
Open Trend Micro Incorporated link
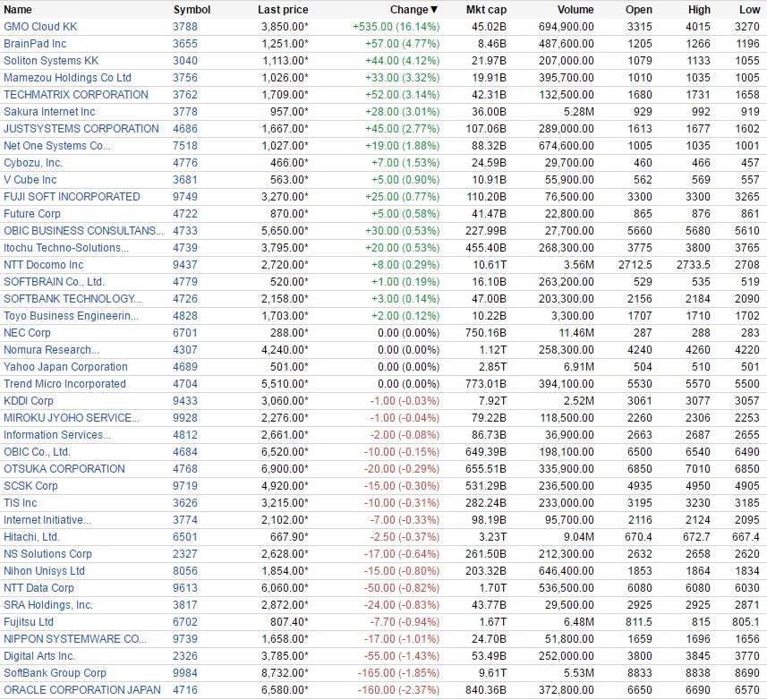tap(64, 384)
